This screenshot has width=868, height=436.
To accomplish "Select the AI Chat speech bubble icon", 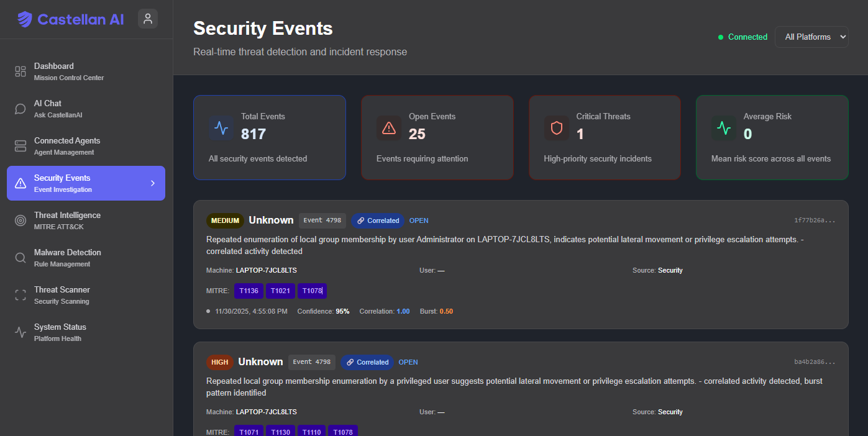I will point(20,108).
